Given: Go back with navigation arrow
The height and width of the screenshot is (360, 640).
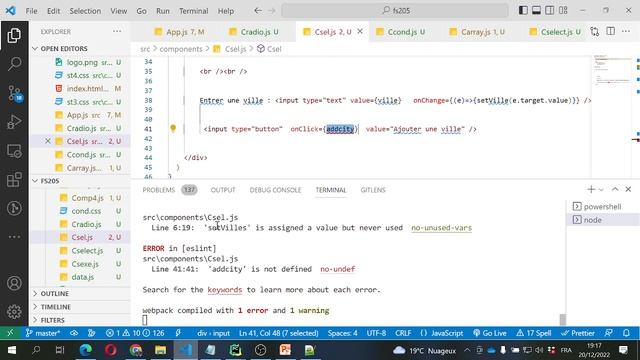Looking at the screenshot, I should pyautogui.click(x=258, y=11).
